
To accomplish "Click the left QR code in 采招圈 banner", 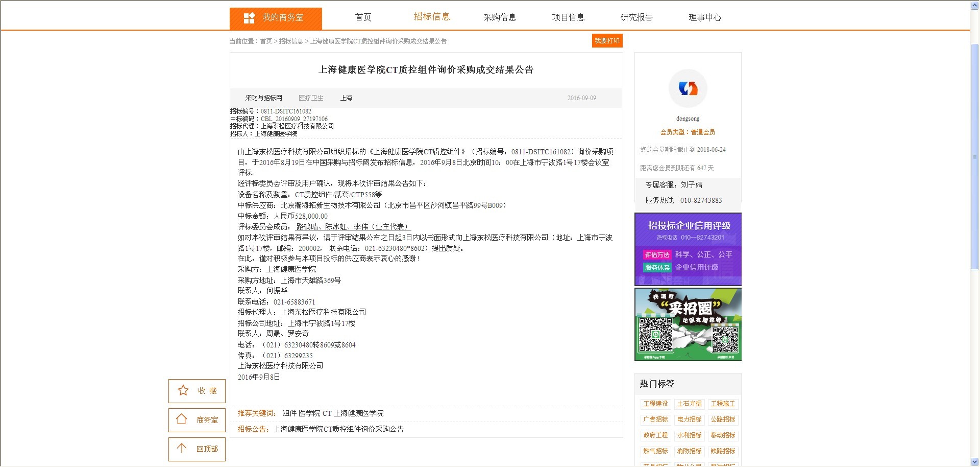I will [656, 335].
